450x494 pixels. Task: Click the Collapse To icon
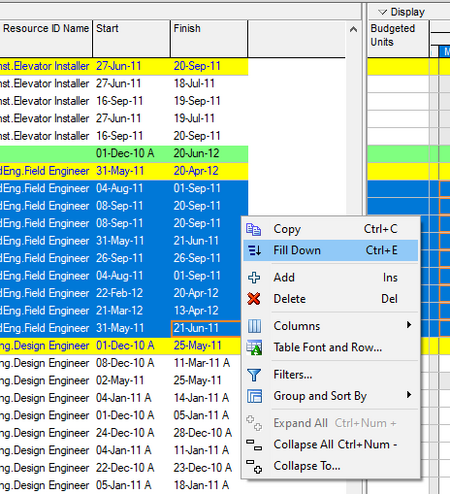tap(254, 466)
